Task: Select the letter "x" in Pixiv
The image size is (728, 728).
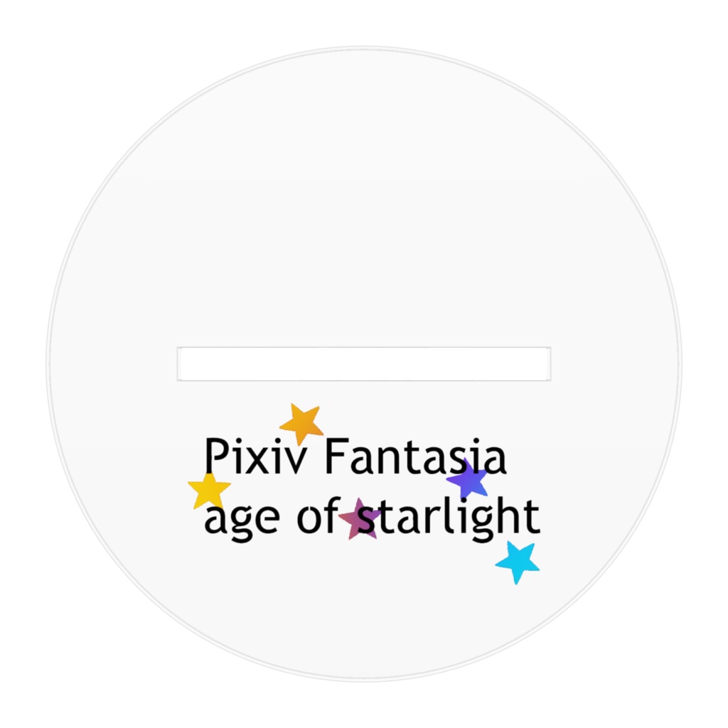Action: coord(257,461)
